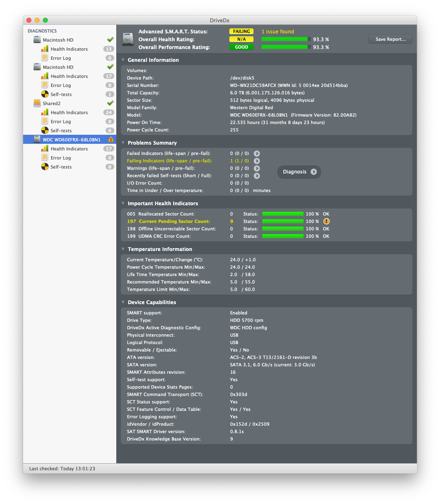This screenshot has height=504, width=440.
Task: Click arrow icon beside Failing Indicators count
Action: (x=257, y=161)
